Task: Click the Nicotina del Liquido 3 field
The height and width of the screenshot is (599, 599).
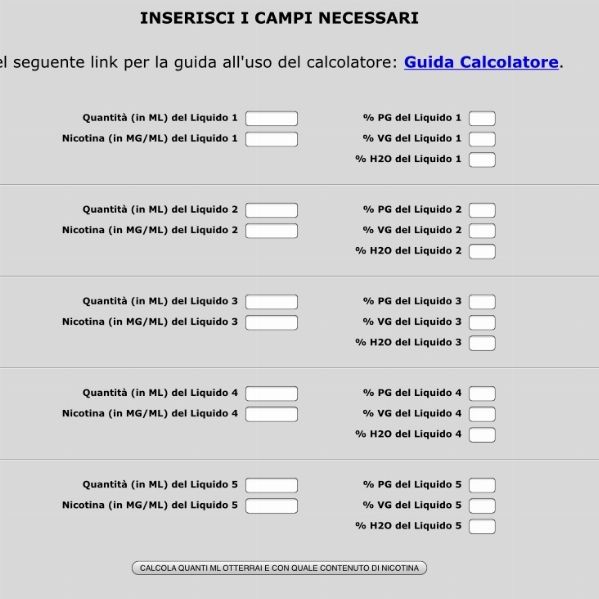Action: [272, 322]
